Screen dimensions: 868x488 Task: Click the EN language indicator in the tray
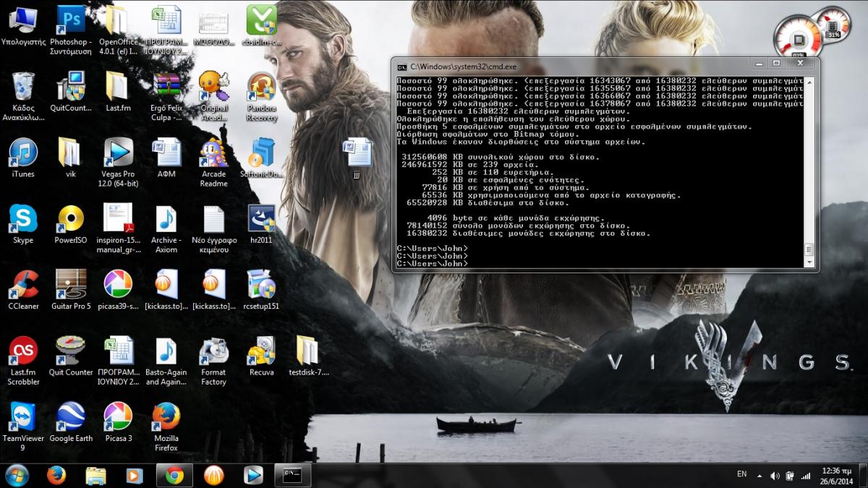(x=741, y=474)
